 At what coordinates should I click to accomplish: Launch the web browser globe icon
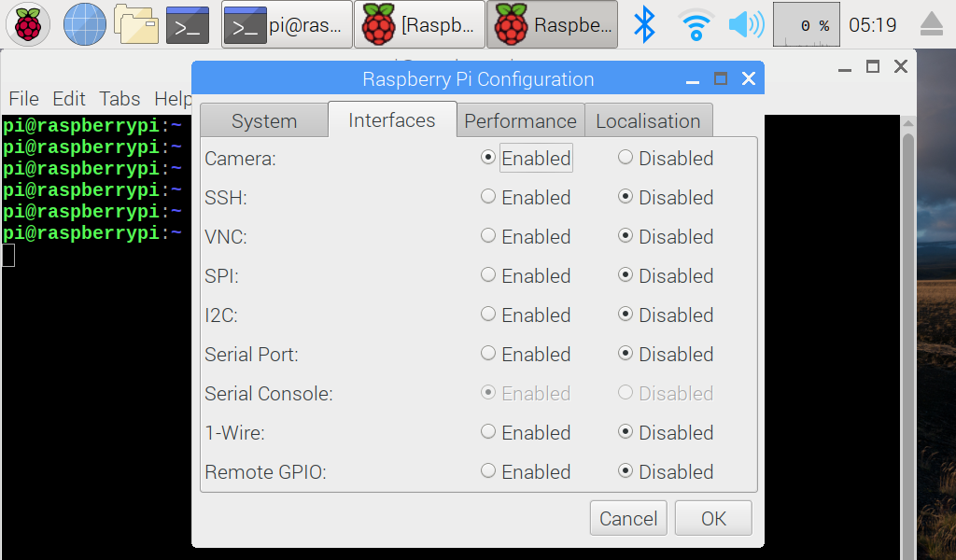[84, 25]
